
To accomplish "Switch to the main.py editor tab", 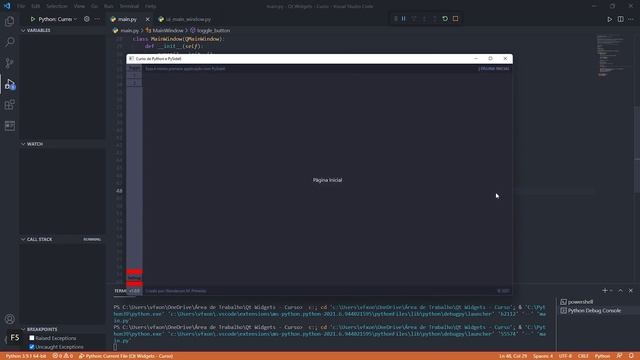I will 127,19.
